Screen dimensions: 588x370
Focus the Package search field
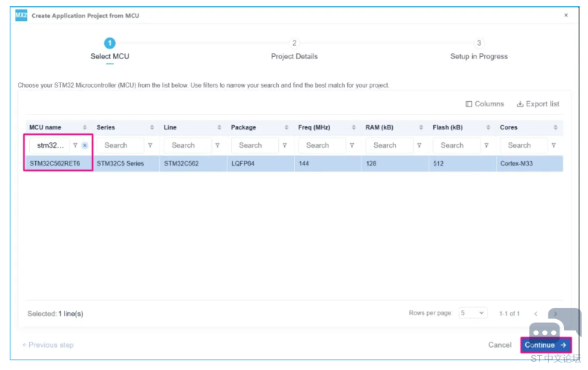(x=255, y=145)
